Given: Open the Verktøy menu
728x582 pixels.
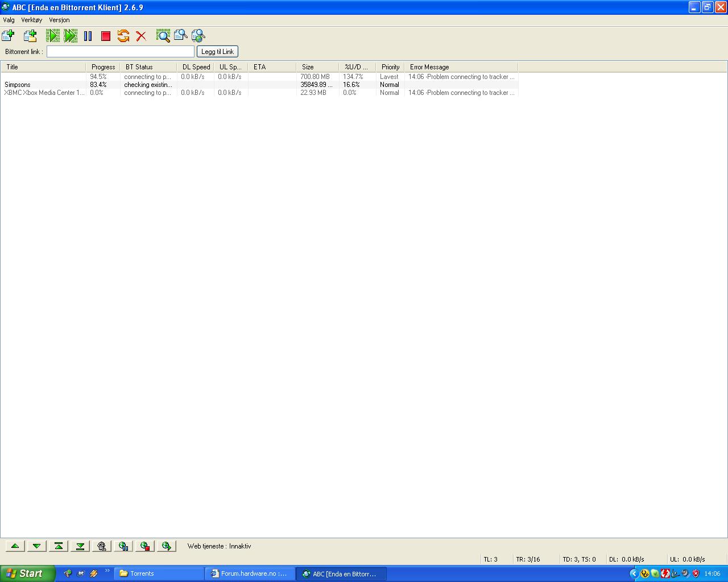Looking at the screenshot, I should point(32,20).
